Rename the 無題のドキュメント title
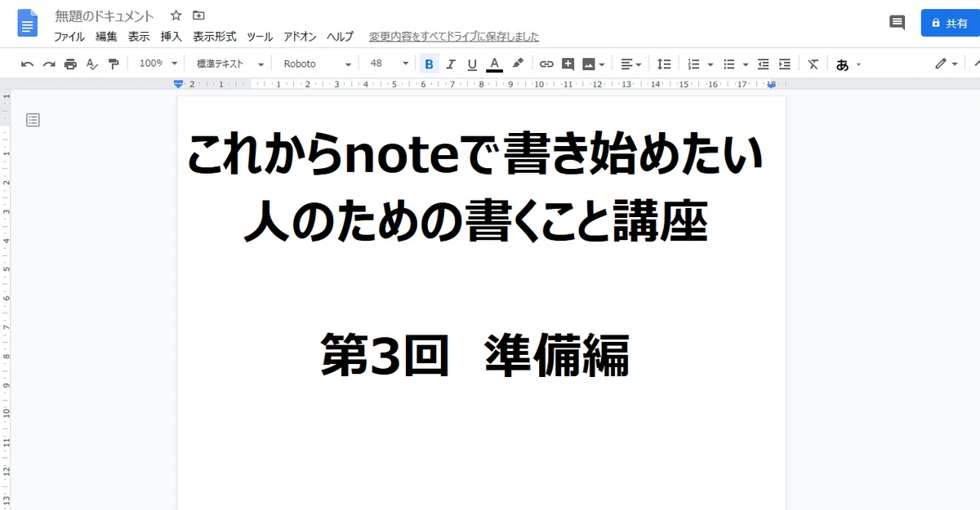The image size is (980, 510). click(x=105, y=16)
